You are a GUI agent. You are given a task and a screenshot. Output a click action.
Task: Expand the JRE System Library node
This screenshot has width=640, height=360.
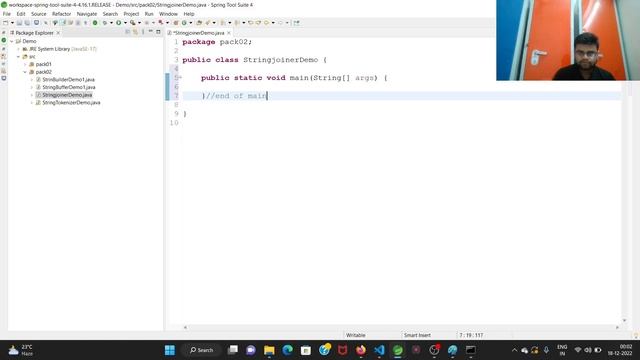coord(18,49)
